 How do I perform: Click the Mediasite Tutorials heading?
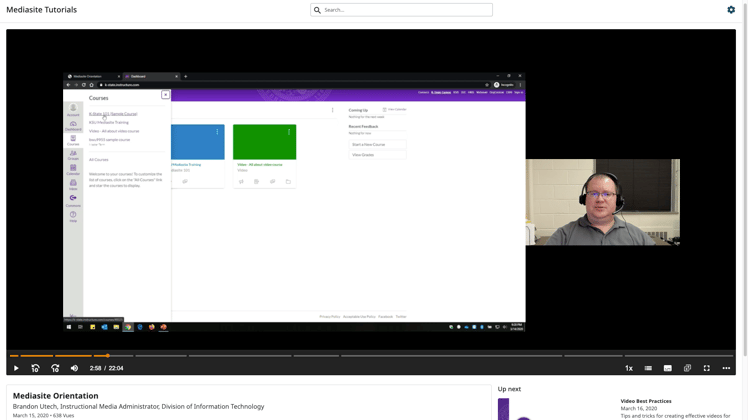[x=42, y=10]
